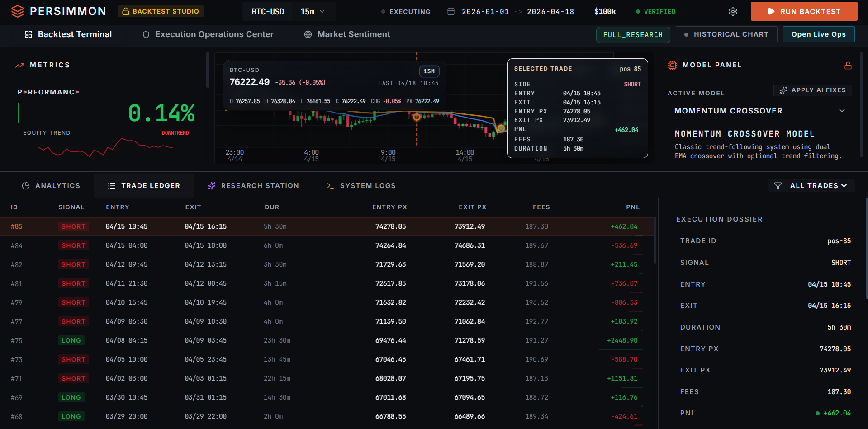This screenshot has height=429, width=868.
Task: Click the Model Panel lock icon
Action: [x=848, y=66]
